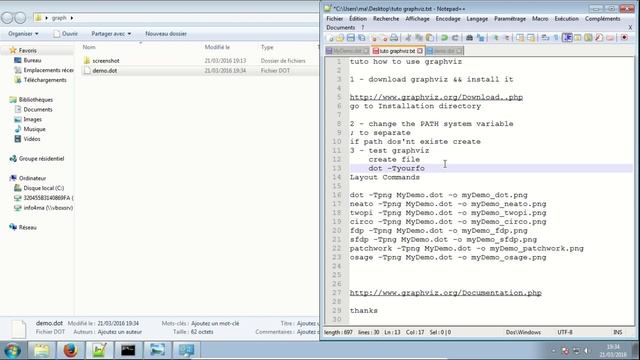This screenshot has height=360, width=640.
Task: Click the green Undo arrow icon
Action: click(x=444, y=38)
